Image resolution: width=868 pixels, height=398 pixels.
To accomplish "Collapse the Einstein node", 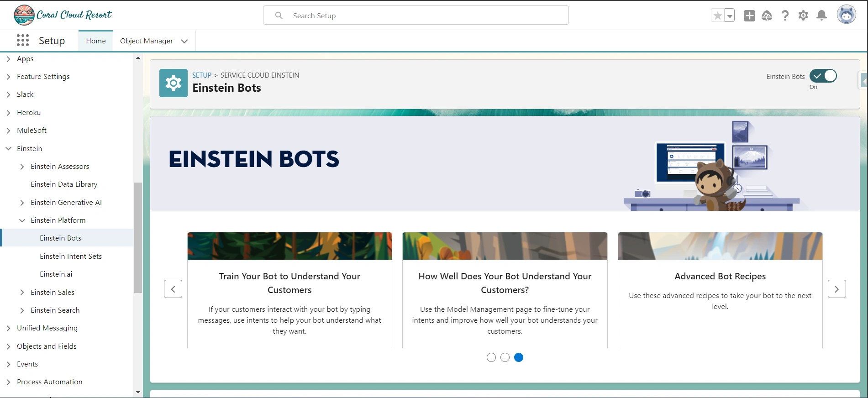I will [8, 148].
